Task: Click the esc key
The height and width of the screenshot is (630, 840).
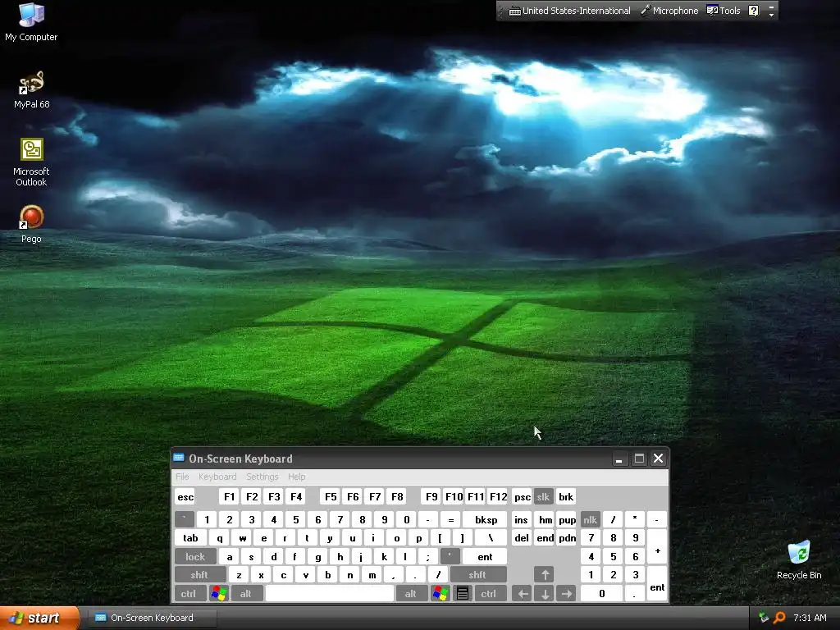Action: [185, 496]
